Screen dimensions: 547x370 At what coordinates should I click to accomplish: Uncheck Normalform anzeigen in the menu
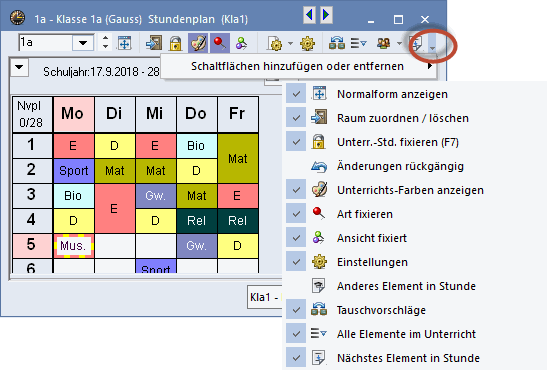click(x=296, y=94)
